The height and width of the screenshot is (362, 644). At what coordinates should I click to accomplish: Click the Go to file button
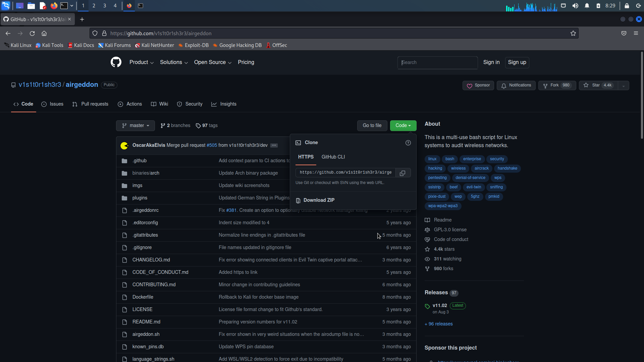click(x=372, y=126)
